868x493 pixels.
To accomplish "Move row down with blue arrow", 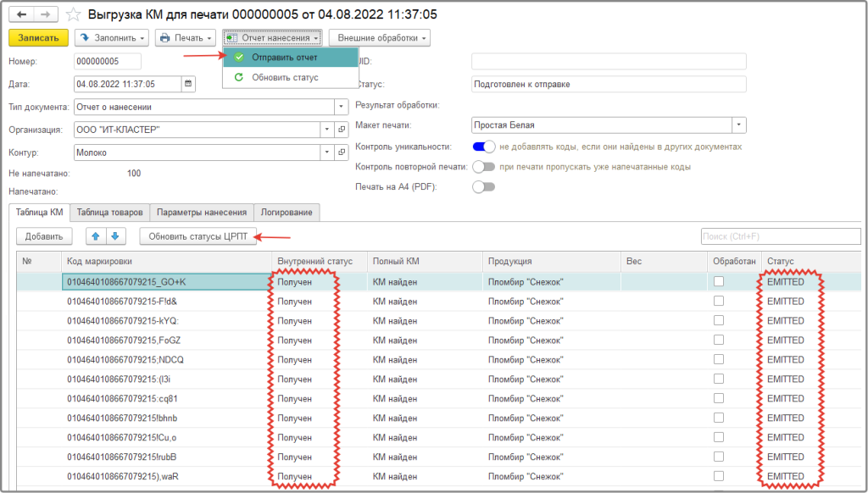I will [x=115, y=236].
